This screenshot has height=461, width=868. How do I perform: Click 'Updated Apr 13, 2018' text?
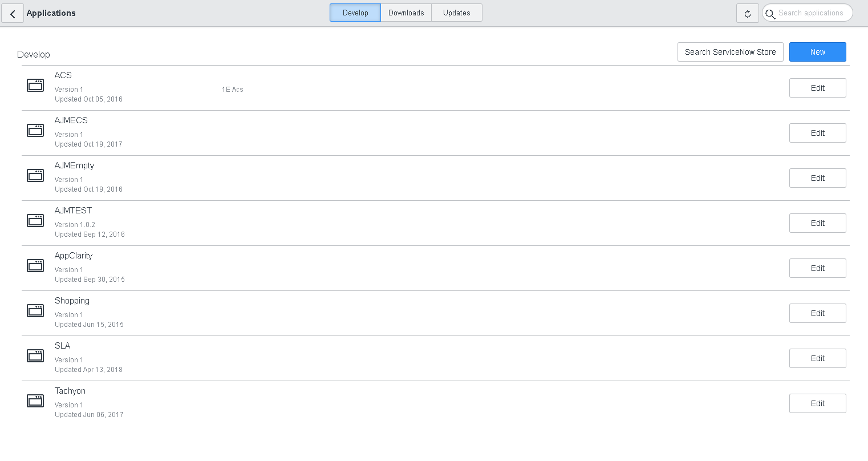pyautogui.click(x=88, y=370)
